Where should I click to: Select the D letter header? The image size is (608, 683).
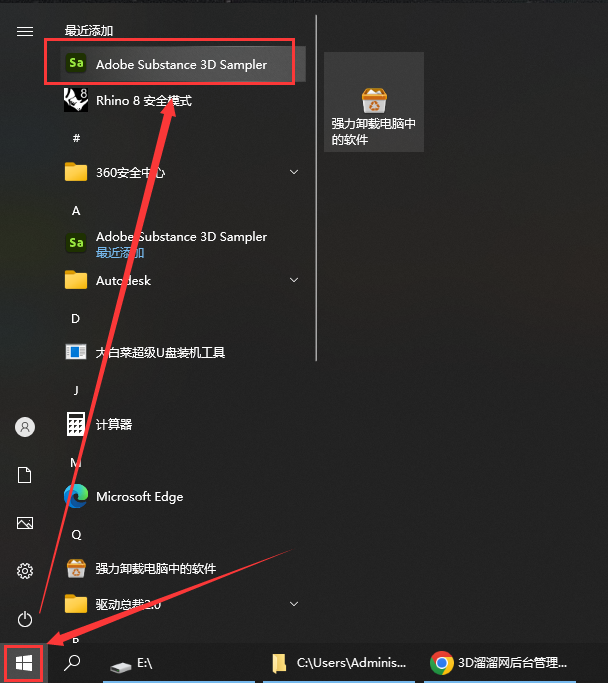(x=75, y=319)
